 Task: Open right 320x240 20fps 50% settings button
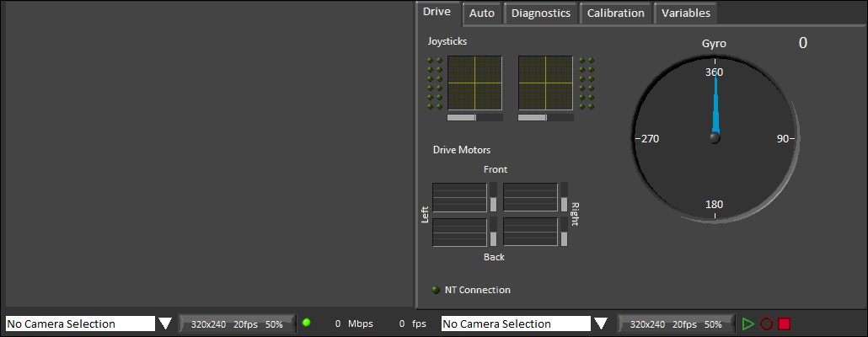pyautogui.click(x=676, y=324)
